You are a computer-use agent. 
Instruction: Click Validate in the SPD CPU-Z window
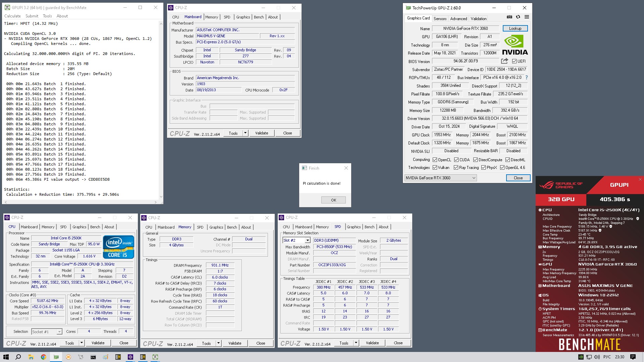pyautogui.click(x=372, y=343)
